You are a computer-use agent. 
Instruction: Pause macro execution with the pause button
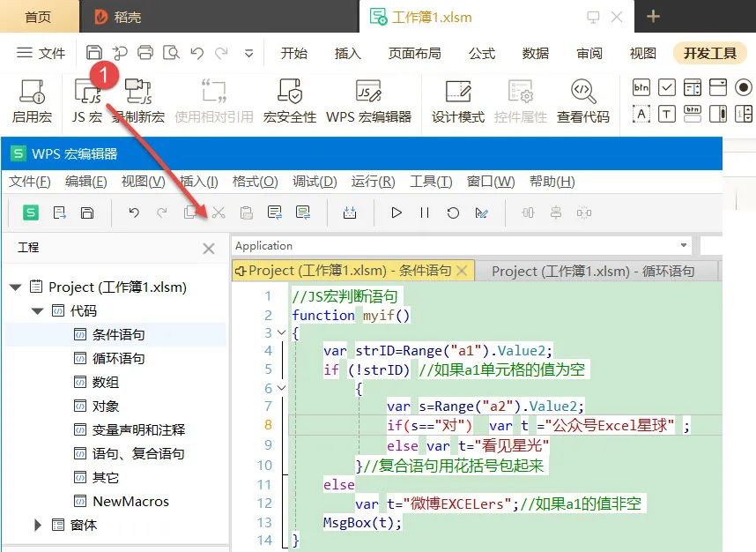[x=425, y=213]
